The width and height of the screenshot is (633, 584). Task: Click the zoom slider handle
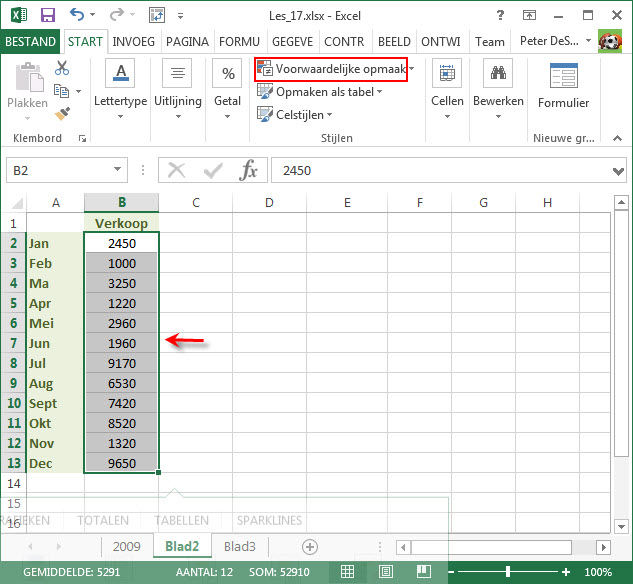[x=508, y=571]
